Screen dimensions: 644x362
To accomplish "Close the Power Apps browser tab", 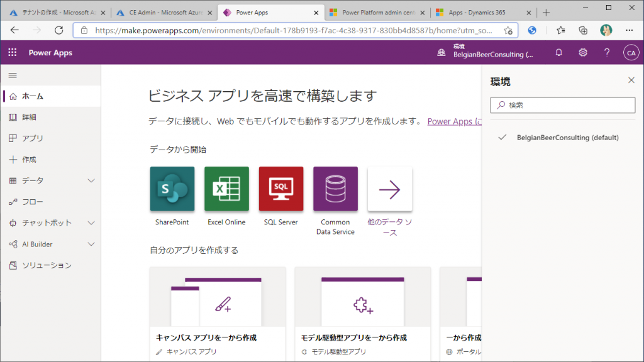I will (x=316, y=13).
